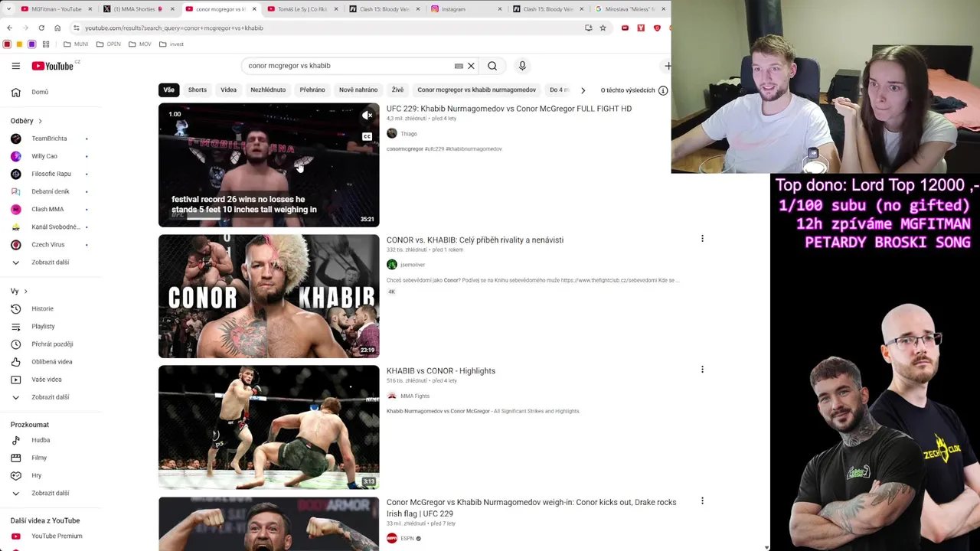Open YouTube Premium in the sidebar
The width and height of the screenshot is (980, 551).
pos(57,536)
